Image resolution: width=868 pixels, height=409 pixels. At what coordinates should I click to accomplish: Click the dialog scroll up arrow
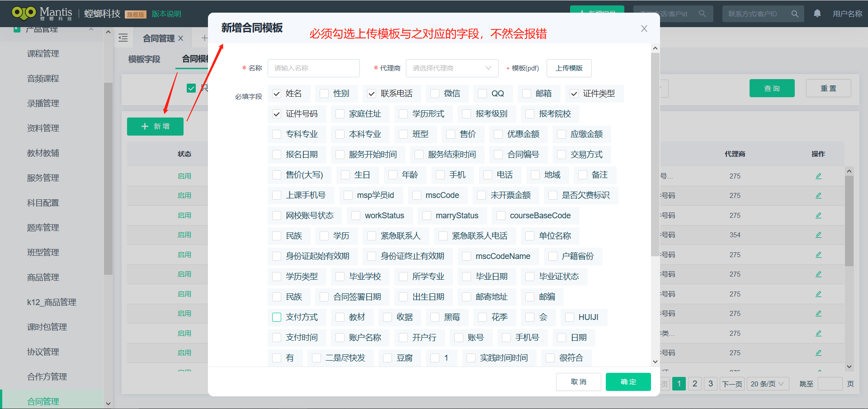pyautogui.click(x=655, y=48)
